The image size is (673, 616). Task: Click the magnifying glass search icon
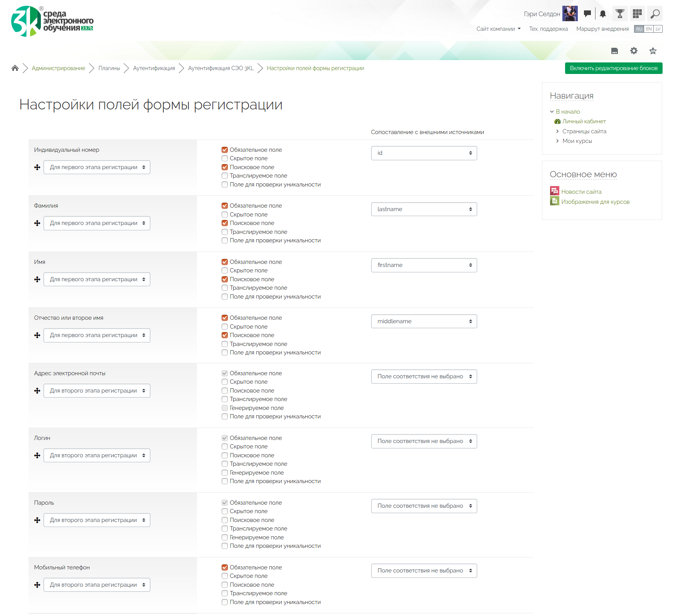tap(654, 14)
